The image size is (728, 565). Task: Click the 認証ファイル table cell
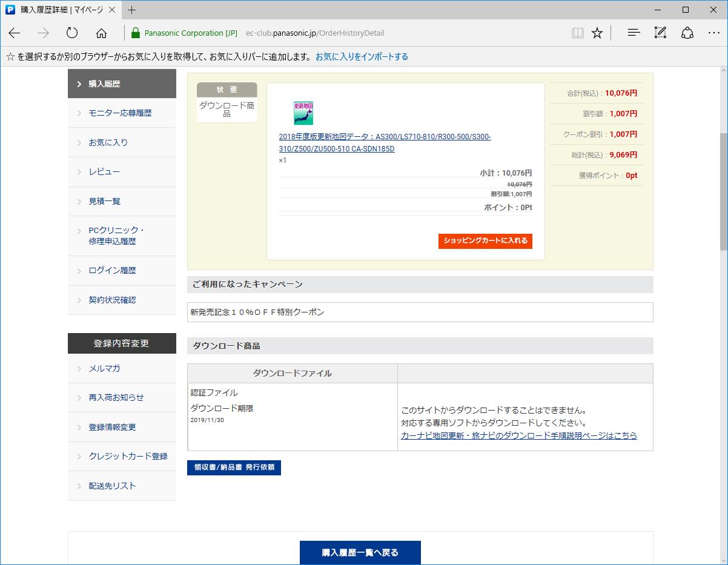point(214,392)
